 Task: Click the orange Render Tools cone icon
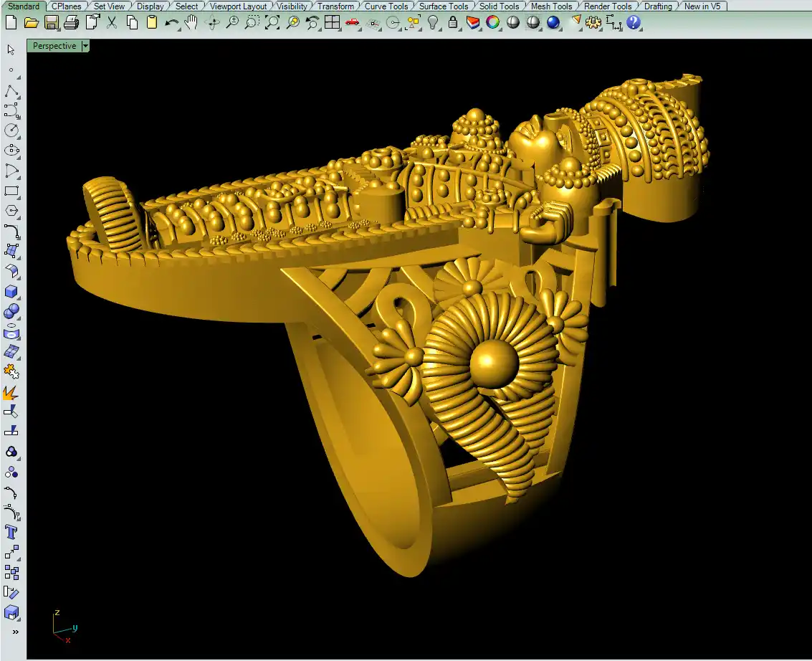pos(575,21)
